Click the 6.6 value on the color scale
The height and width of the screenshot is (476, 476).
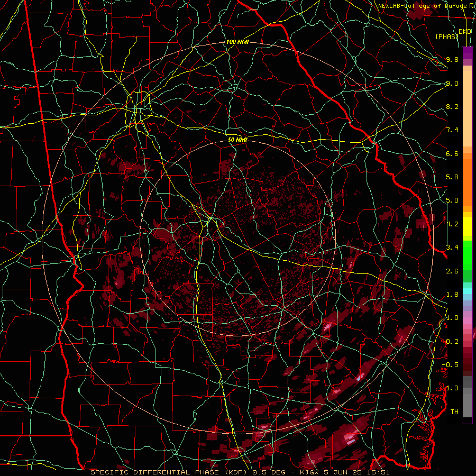click(x=452, y=153)
